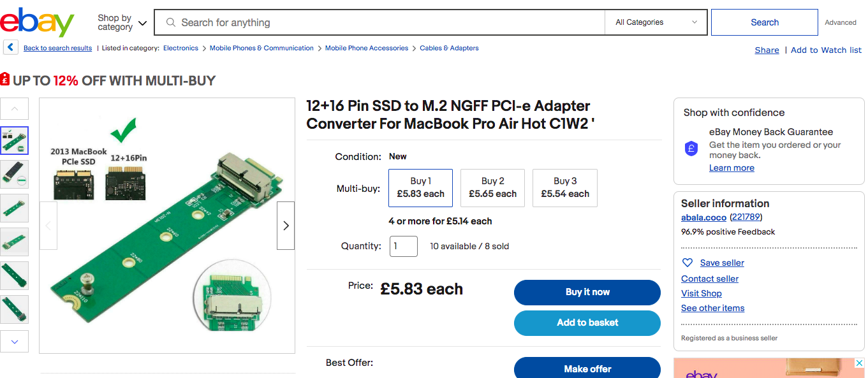Screen dimensions: 868x378
Task: Click the back arrow to search results
Action: click(10, 48)
